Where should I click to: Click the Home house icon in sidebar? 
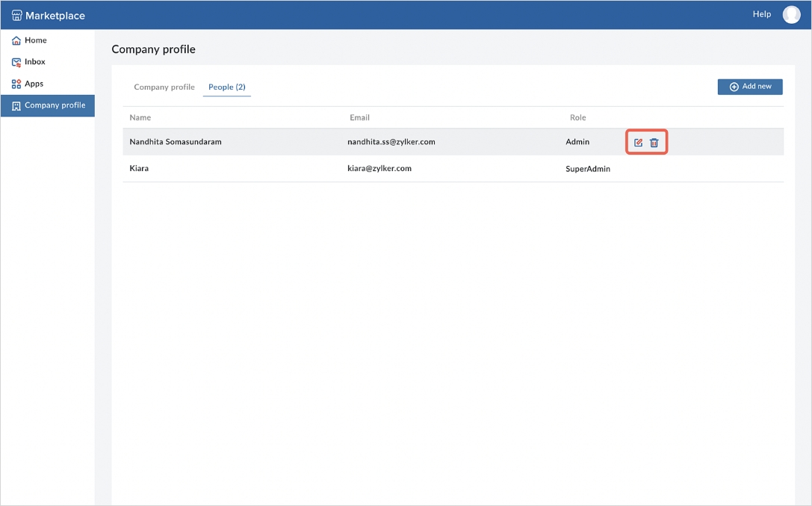tap(16, 40)
